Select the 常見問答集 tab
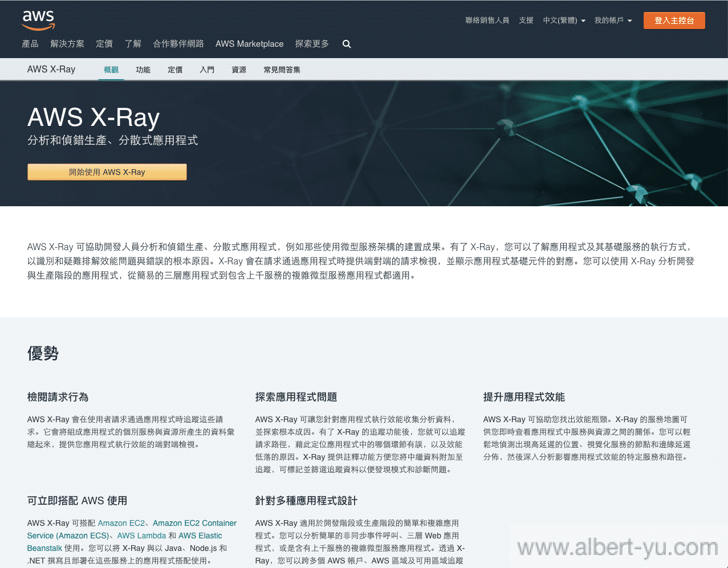Screen dimensions: 728x568 coord(282,70)
